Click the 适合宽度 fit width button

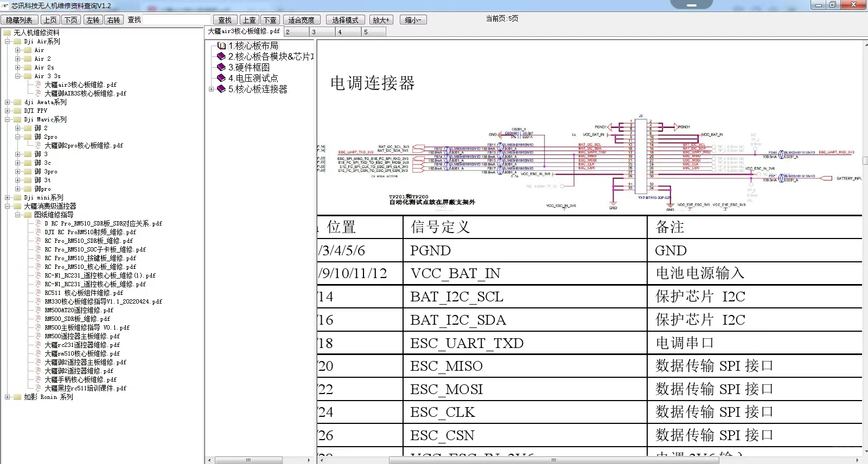coord(301,20)
